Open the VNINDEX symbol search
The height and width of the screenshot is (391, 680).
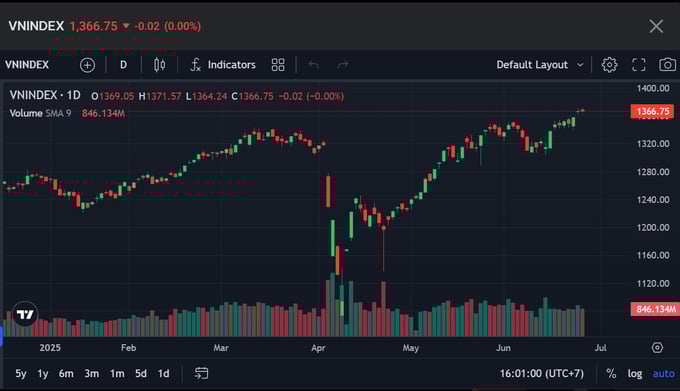(27, 65)
